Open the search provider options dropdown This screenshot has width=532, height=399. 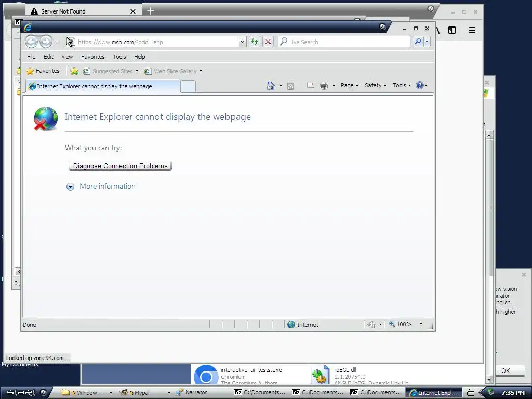tap(427, 42)
